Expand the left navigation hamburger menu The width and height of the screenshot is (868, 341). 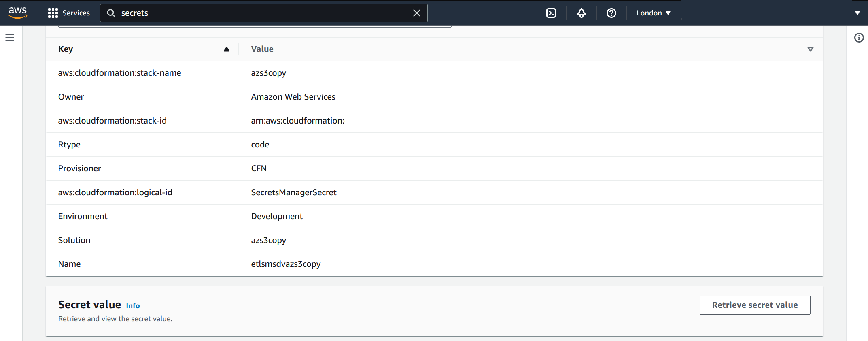(10, 38)
